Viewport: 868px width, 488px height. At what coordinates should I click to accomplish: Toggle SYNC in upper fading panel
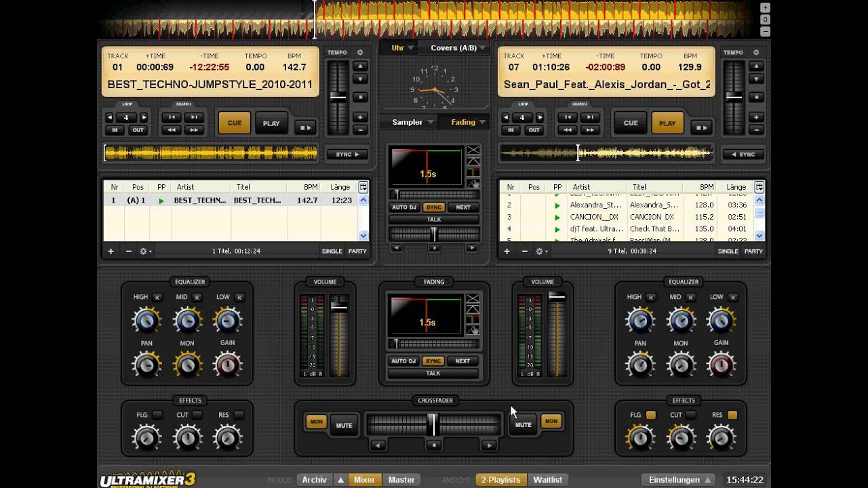pos(434,207)
